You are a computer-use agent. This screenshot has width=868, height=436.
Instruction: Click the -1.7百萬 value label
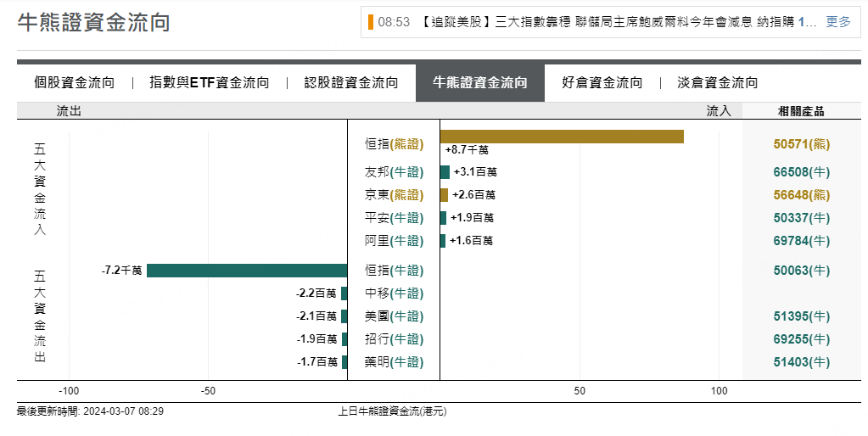[317, 362]
